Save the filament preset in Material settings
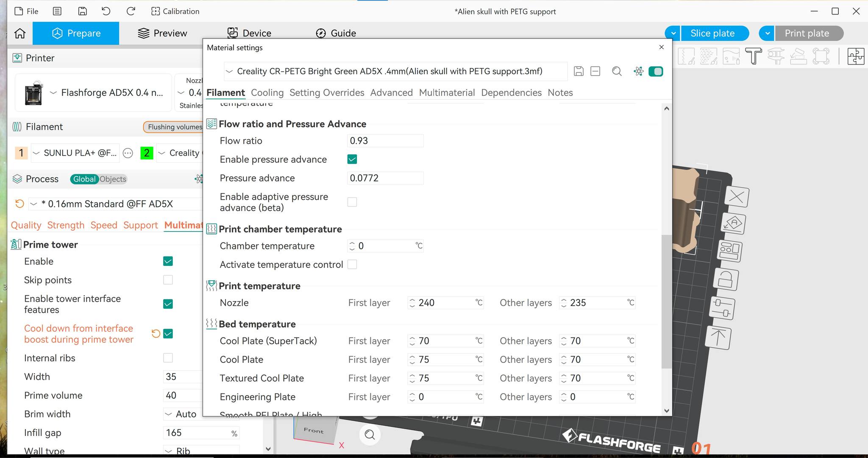 tap(579, 71)
